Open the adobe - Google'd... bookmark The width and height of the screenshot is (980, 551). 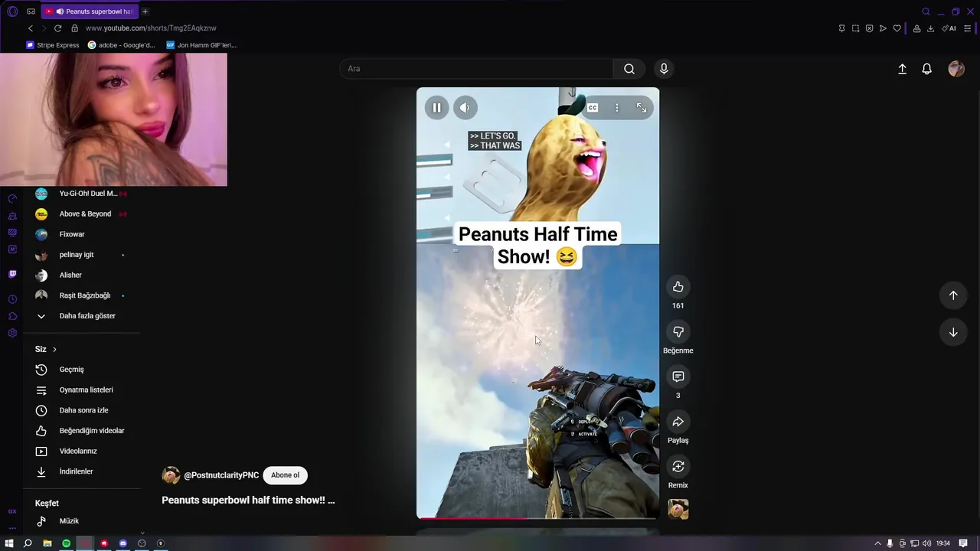point(122,45)
